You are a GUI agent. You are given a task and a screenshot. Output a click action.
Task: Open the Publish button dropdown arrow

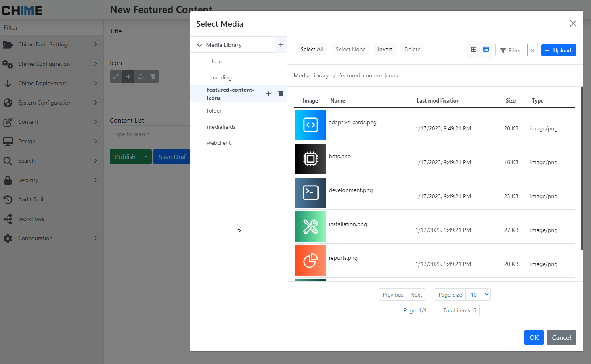[x=146, y=157]
